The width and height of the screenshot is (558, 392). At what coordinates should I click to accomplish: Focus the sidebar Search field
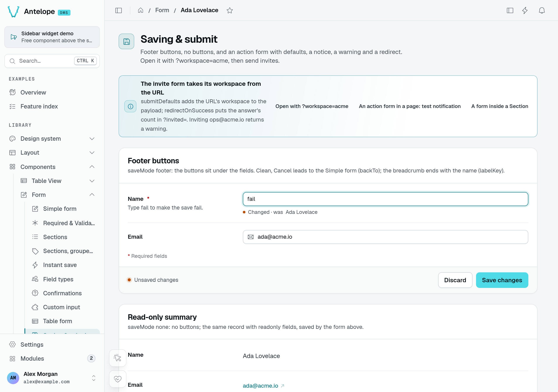(x=52, y=61)
